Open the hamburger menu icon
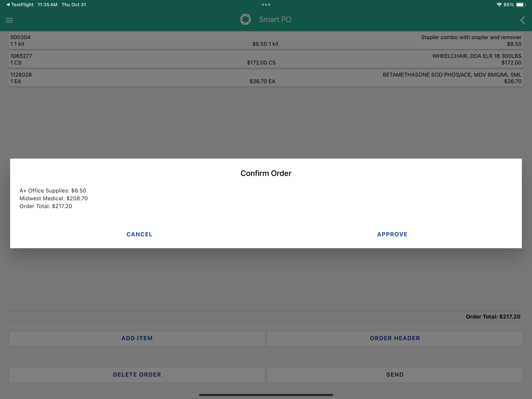The height and width of the screenshot is (399, 532). click(x=9, y=20)
